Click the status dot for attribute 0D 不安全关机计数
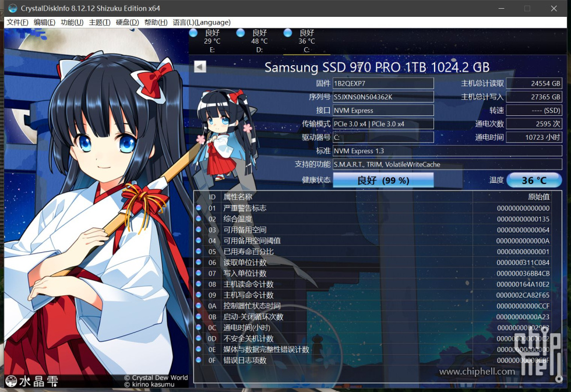The image size is (571, 392). tap(199, 338)
